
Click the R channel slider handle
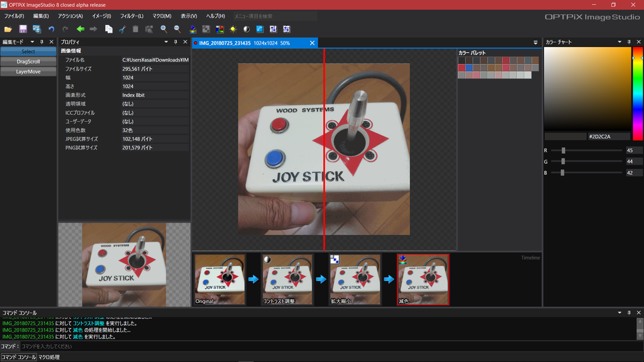563,151
